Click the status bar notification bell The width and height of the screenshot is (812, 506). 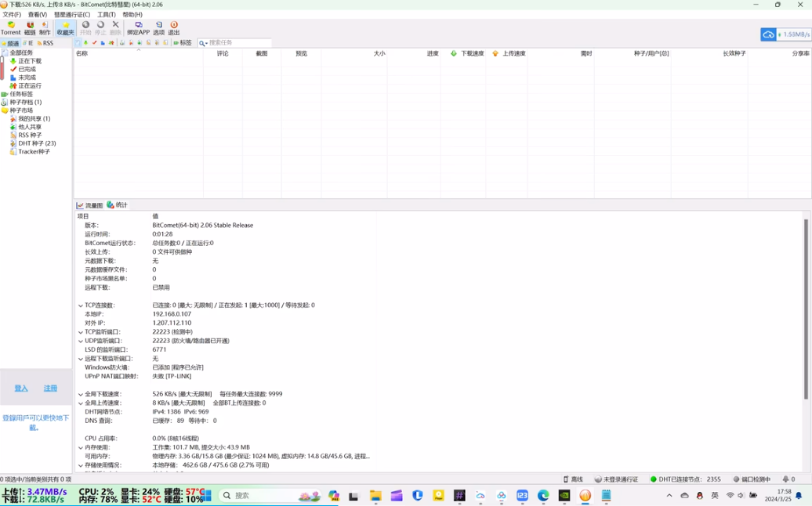(788, 479)
